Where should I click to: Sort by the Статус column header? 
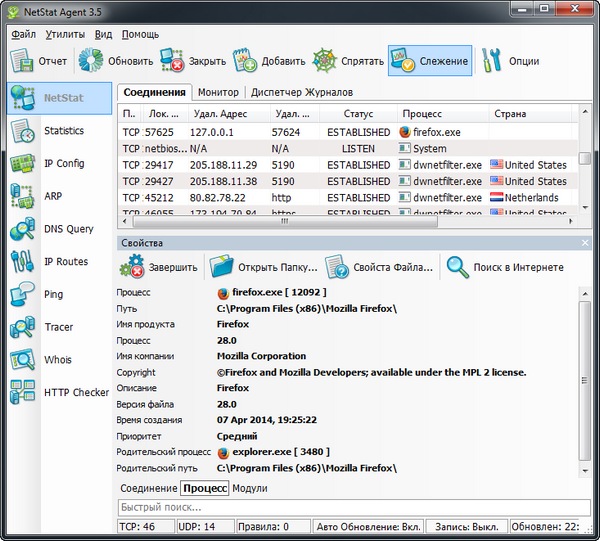pos(358,114)
